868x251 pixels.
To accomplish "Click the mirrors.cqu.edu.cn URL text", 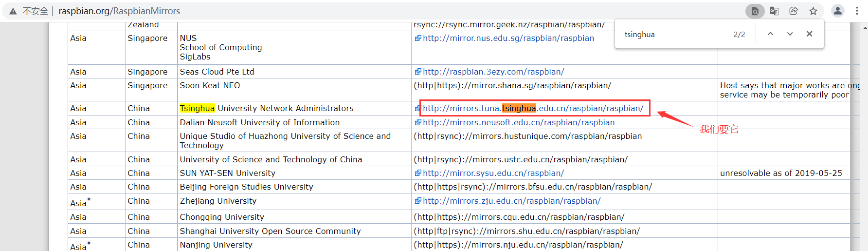I will click(x=519, y=217).
